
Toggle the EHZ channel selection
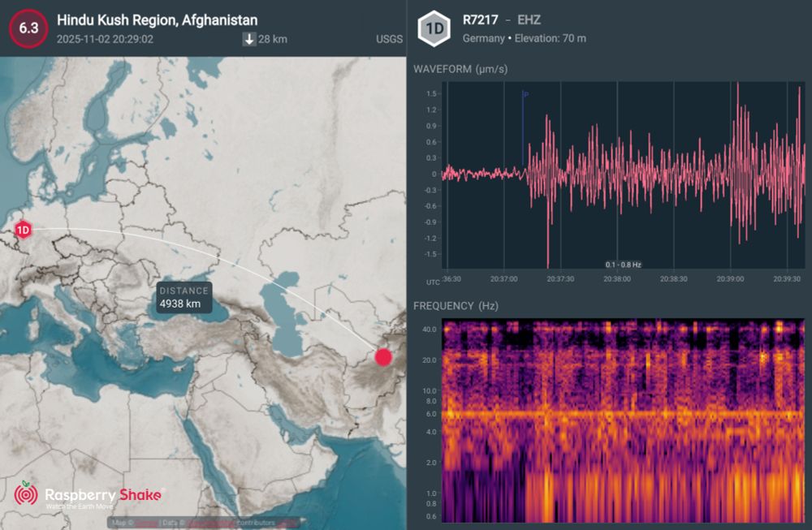coord(529,19)
